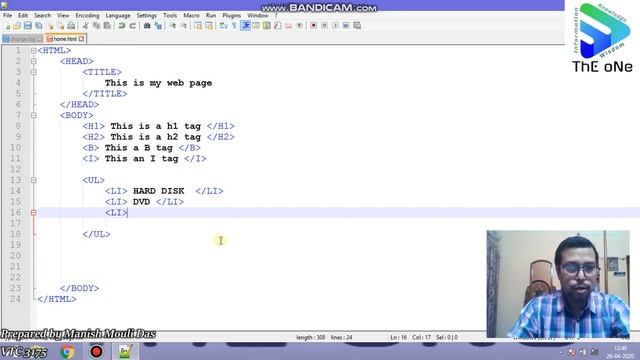The image size is (640, 360).
Task: Toggle Show All Characters pilcrow icon
Action: point(234,26)
